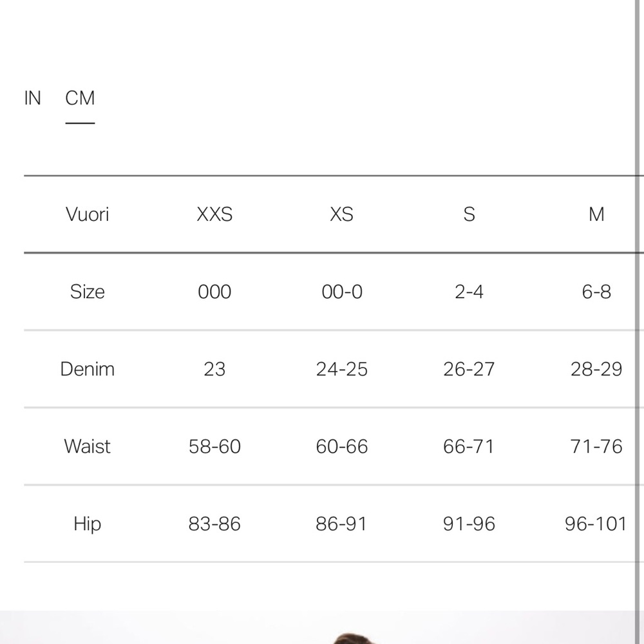
Task: Click the S size column header
Action: [469, 214]
